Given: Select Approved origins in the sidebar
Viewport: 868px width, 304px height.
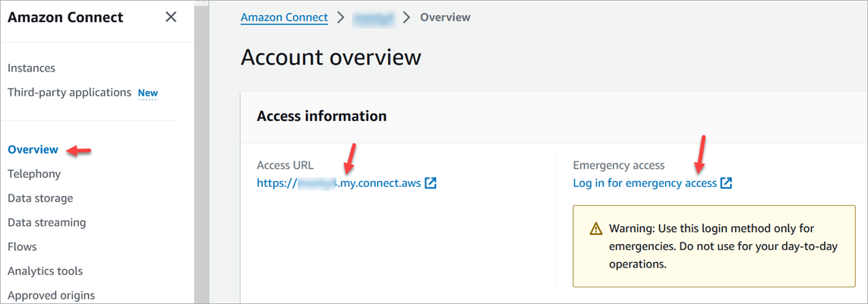Looking at the screenshot, I should tap(51, 296).
